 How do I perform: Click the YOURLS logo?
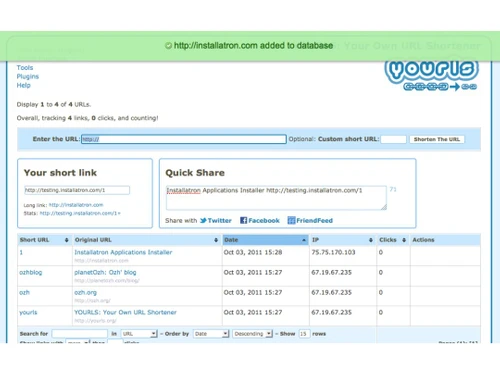(x=432, y=76)
